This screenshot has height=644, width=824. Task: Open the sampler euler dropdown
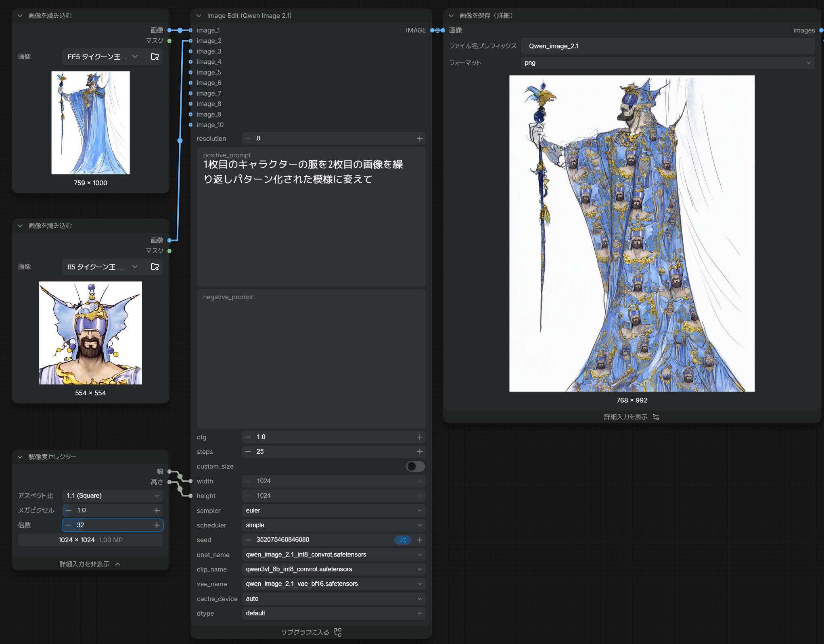tap(334, 511)
